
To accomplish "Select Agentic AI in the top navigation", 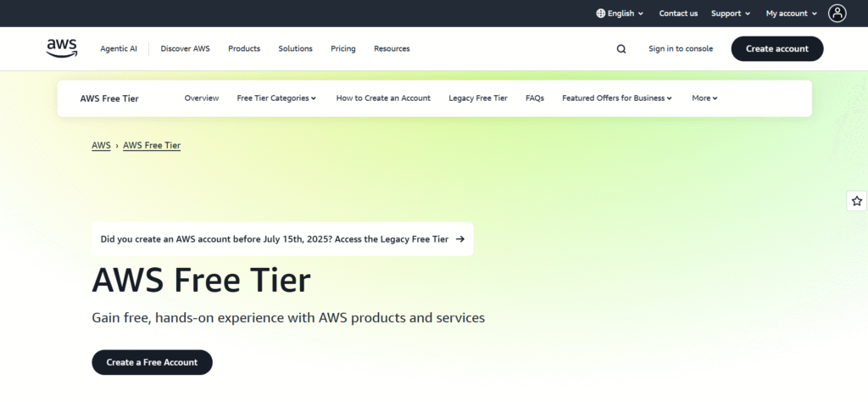I will pos(119,49).
